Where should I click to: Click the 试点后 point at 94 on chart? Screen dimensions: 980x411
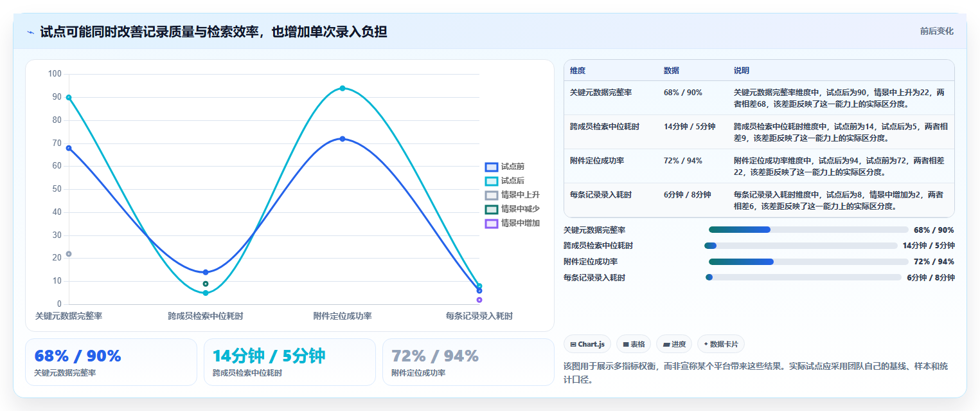(343, 88)
